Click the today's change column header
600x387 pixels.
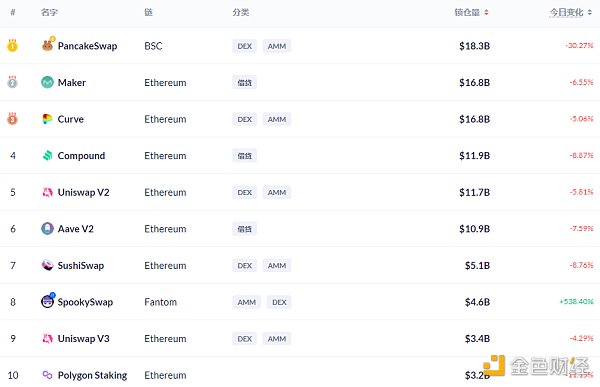pos(566,13)
